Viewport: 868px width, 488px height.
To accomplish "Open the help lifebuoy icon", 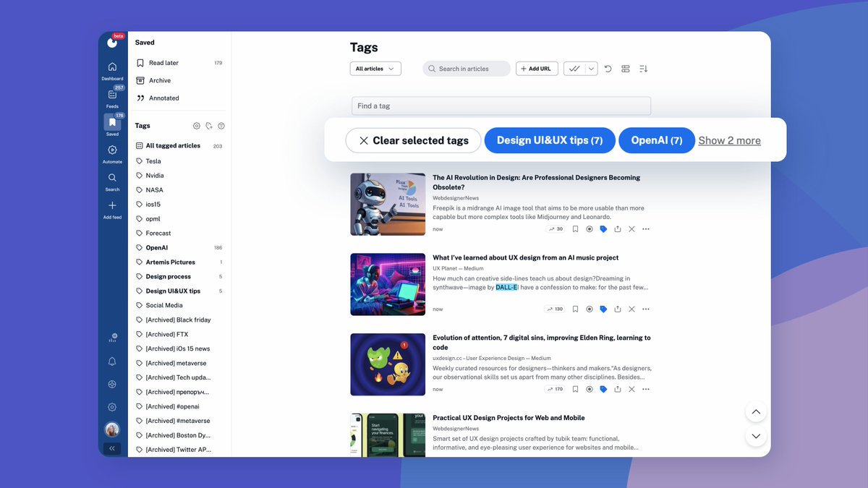I will coord(112,385).
